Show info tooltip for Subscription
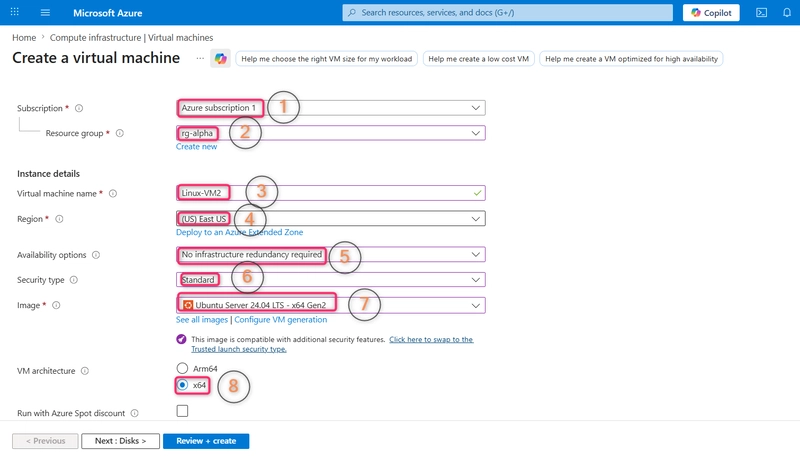Viewport: 800px width, 459px height. (79, 108)
